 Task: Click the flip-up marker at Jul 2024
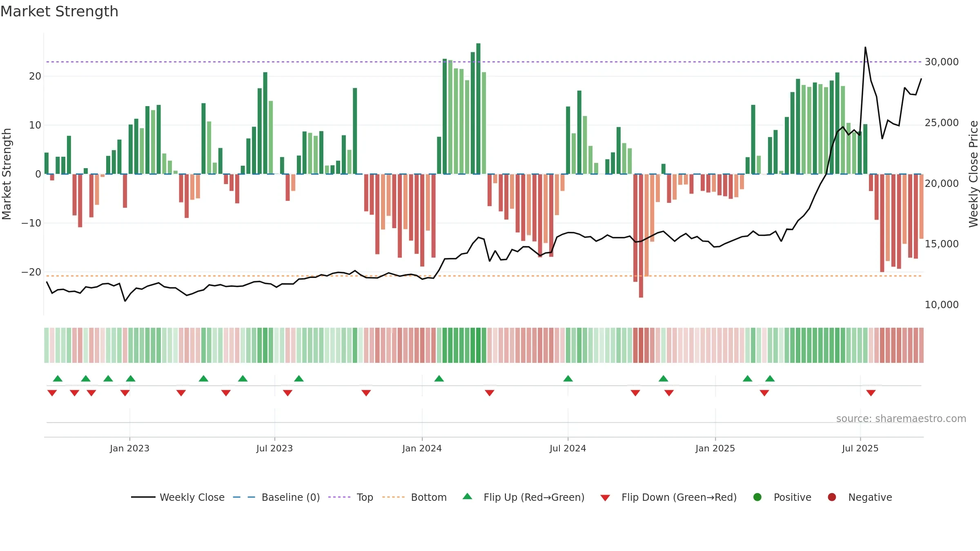568,378
